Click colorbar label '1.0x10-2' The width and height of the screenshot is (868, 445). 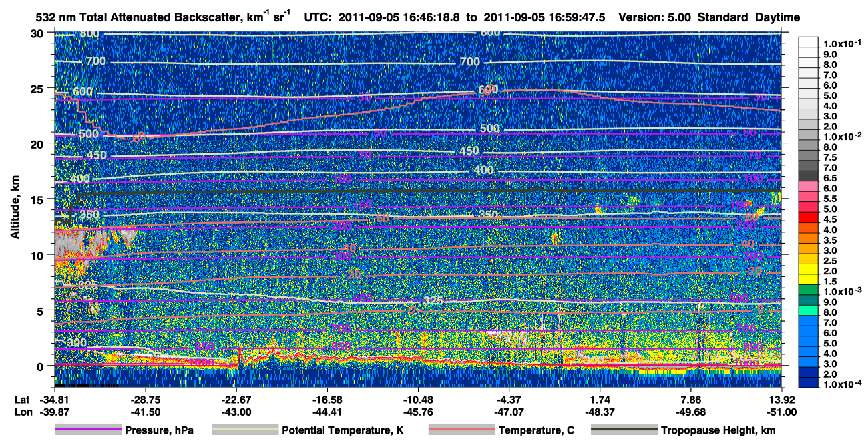coord(842,137)
